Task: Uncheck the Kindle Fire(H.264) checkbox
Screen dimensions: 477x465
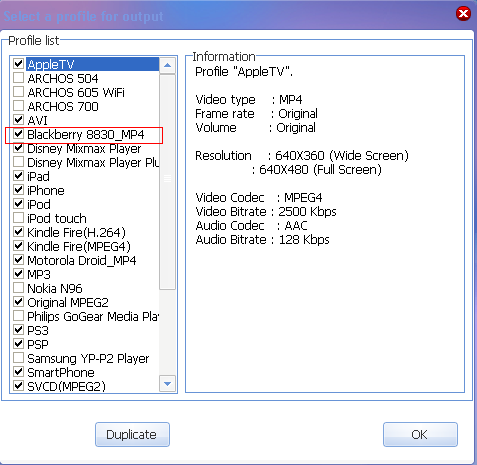Action: click(18, 232)
